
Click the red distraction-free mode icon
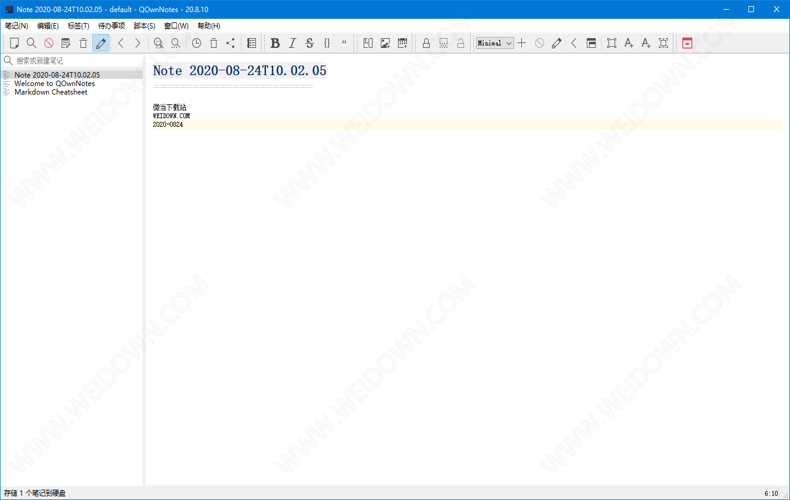687,43
